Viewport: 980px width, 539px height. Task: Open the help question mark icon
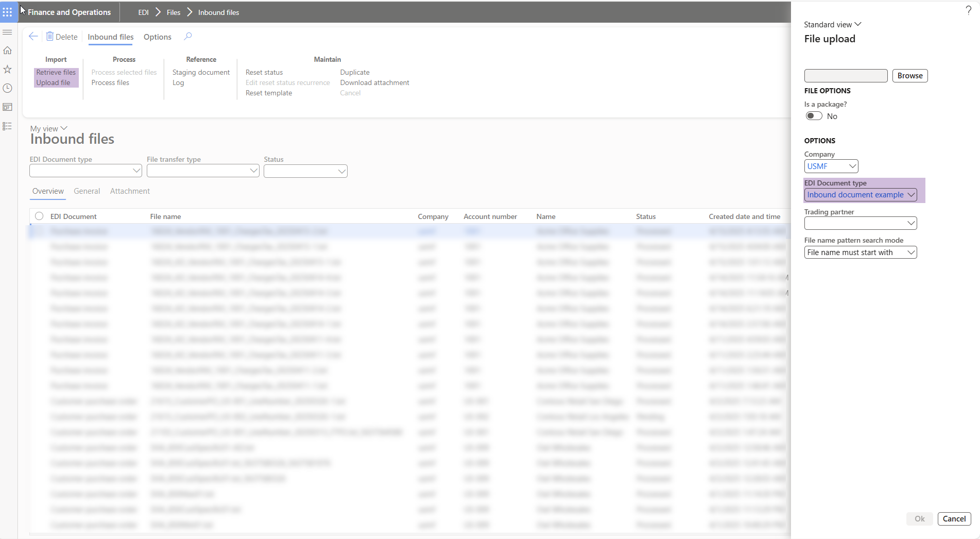point(968,11)
